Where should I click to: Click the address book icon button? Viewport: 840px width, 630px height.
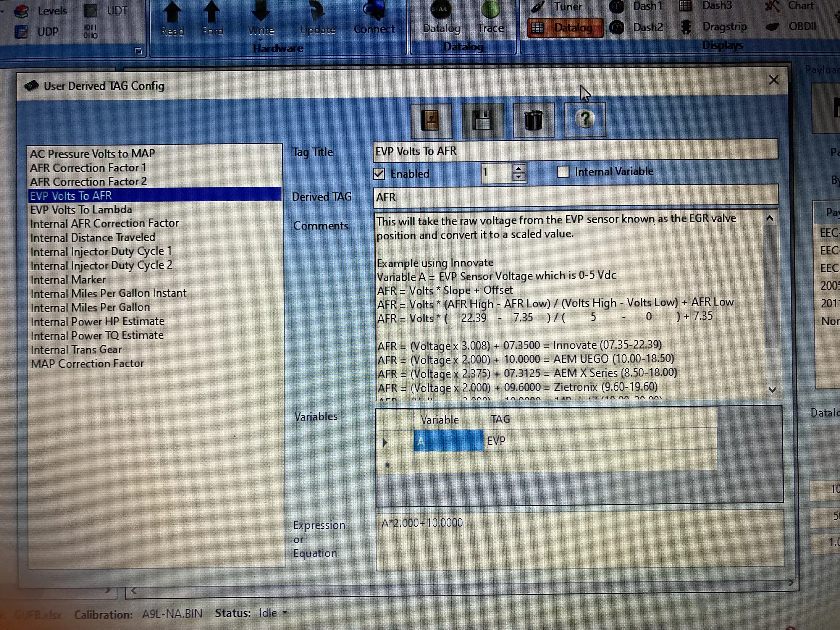pyautogui.click(x=431, y=121)
